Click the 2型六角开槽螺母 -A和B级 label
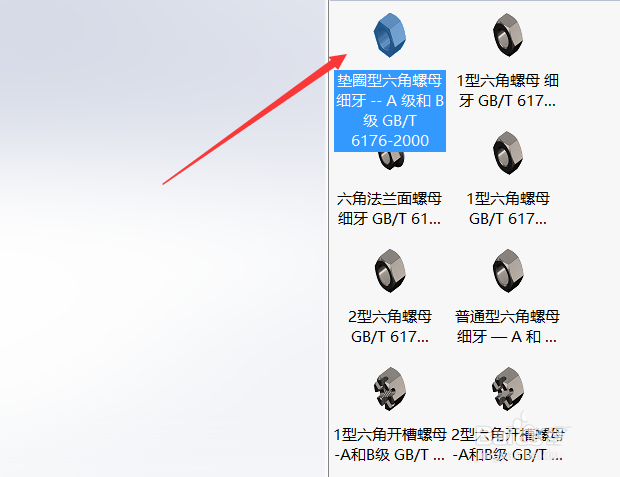Screen dimensions: 620x477 point(508,445)
